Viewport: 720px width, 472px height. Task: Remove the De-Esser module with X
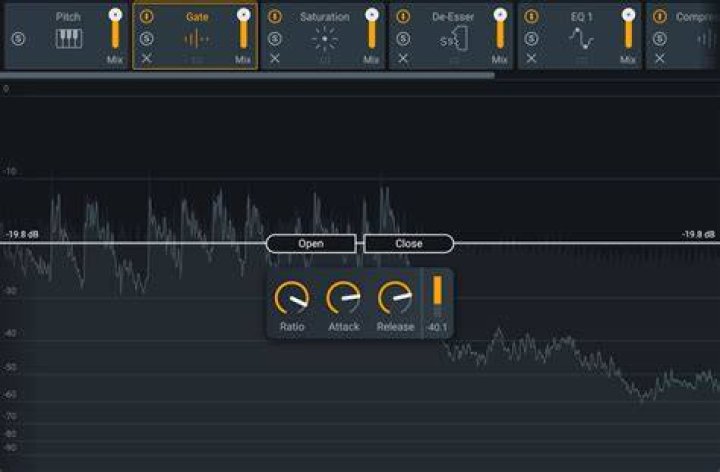click(403, 58)
